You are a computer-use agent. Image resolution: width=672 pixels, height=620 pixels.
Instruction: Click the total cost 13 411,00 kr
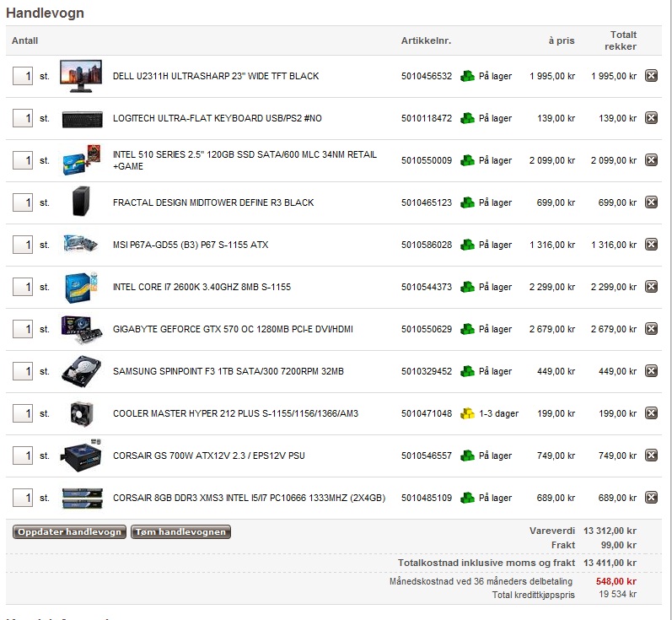610,563
